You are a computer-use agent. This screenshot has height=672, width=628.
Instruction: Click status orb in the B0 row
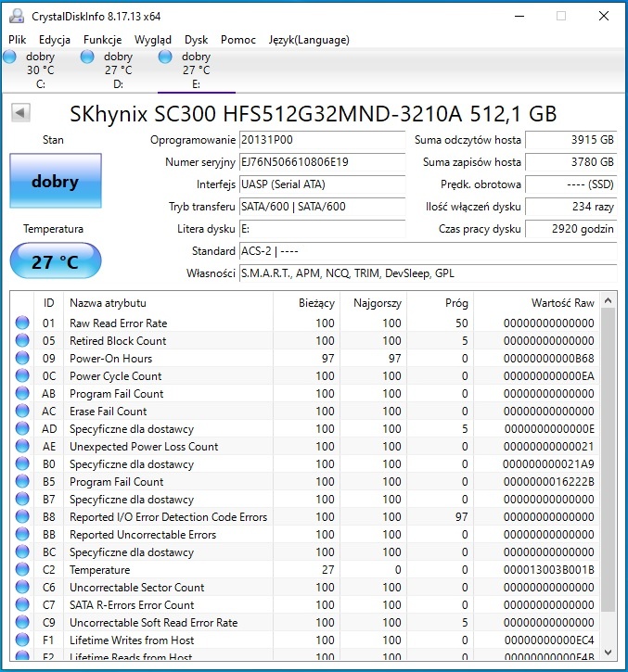point(22,463)
